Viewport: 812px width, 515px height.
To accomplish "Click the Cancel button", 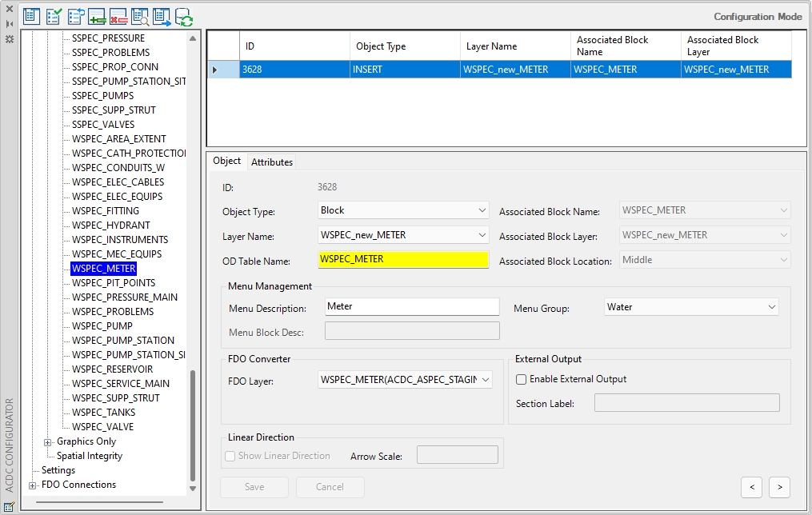I will click(330, 487).
